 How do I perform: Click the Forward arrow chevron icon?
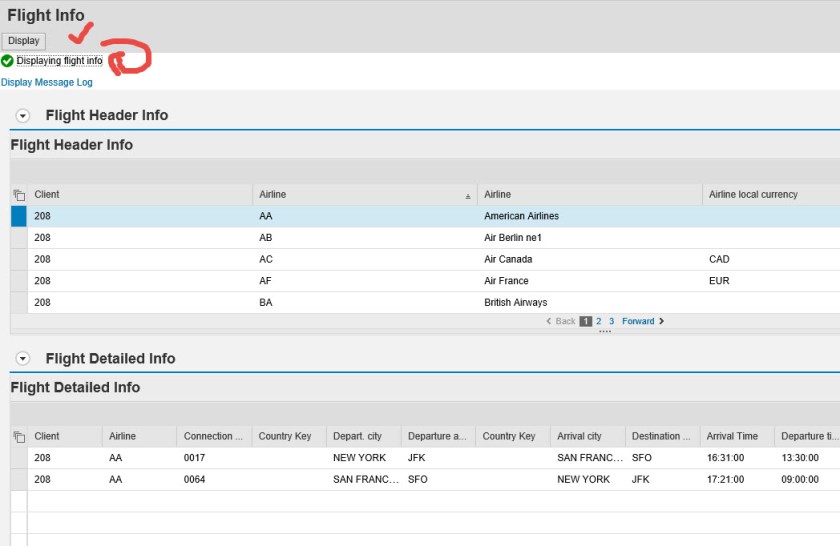click(x=662, y=321)
